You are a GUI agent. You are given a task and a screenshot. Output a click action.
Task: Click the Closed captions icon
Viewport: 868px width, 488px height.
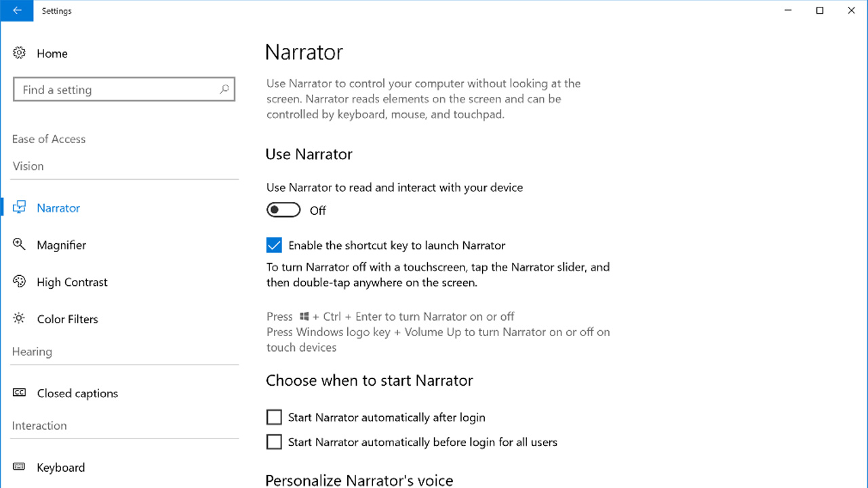(x=19, y=393)
